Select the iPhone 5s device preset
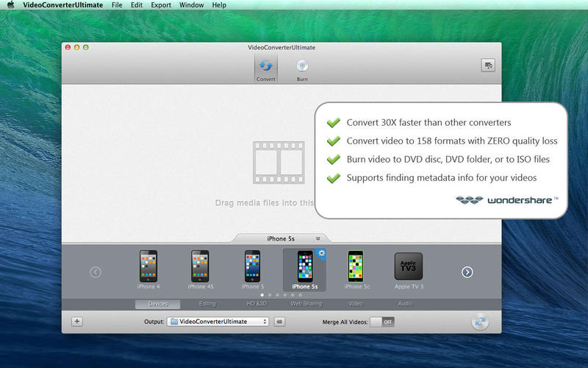 304,269
